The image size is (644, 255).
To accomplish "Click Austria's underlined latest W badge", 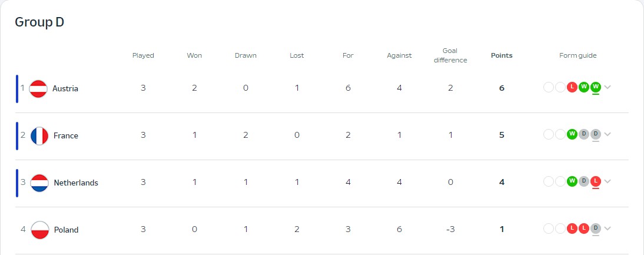I will pyautogui.click(x=596, y=87).
